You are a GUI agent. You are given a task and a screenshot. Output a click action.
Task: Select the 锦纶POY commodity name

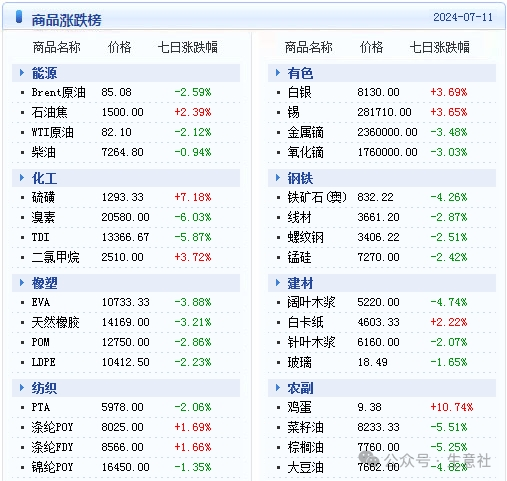click(x=52, y=467)
